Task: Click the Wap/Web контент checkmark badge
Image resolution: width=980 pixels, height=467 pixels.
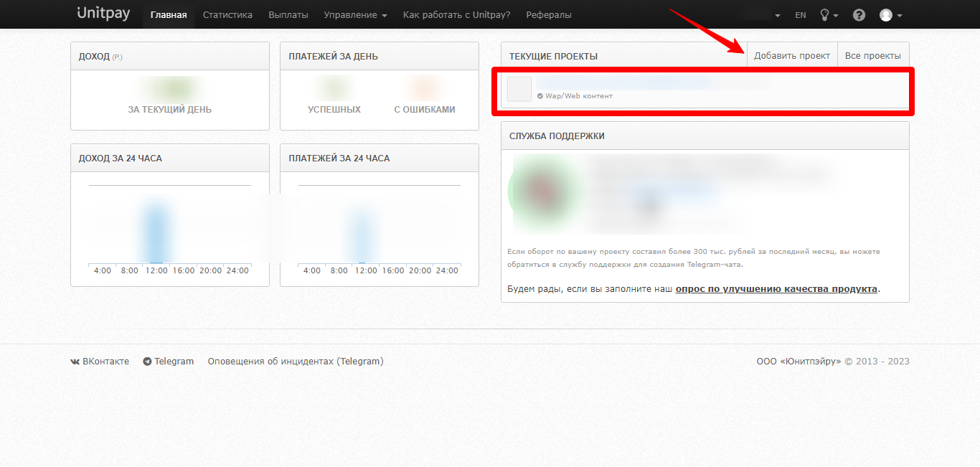Action: (540, 94)
